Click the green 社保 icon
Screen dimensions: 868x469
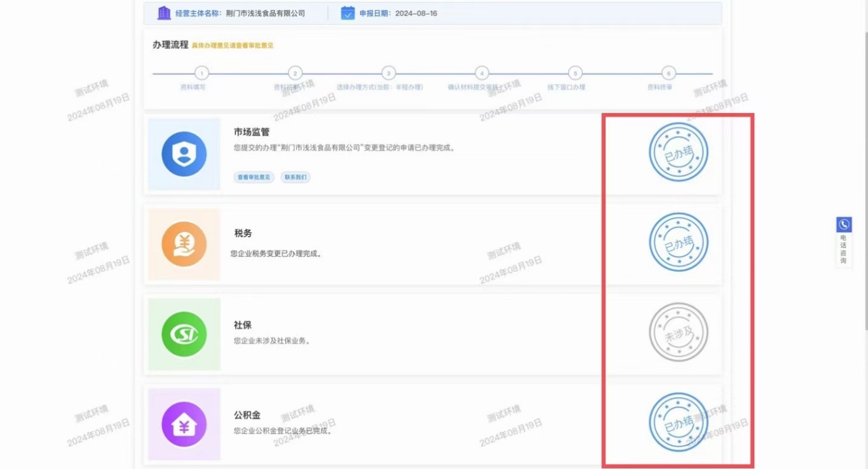coord(184,334)
